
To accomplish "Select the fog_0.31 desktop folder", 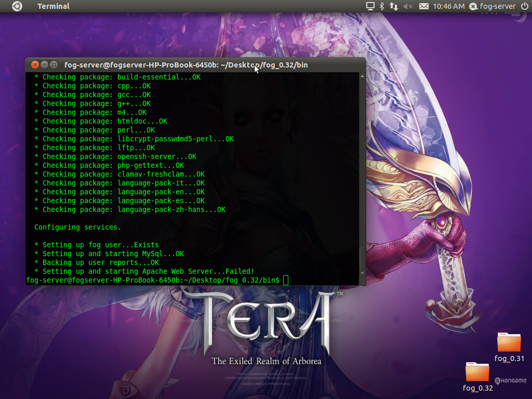I will [509, 347].
